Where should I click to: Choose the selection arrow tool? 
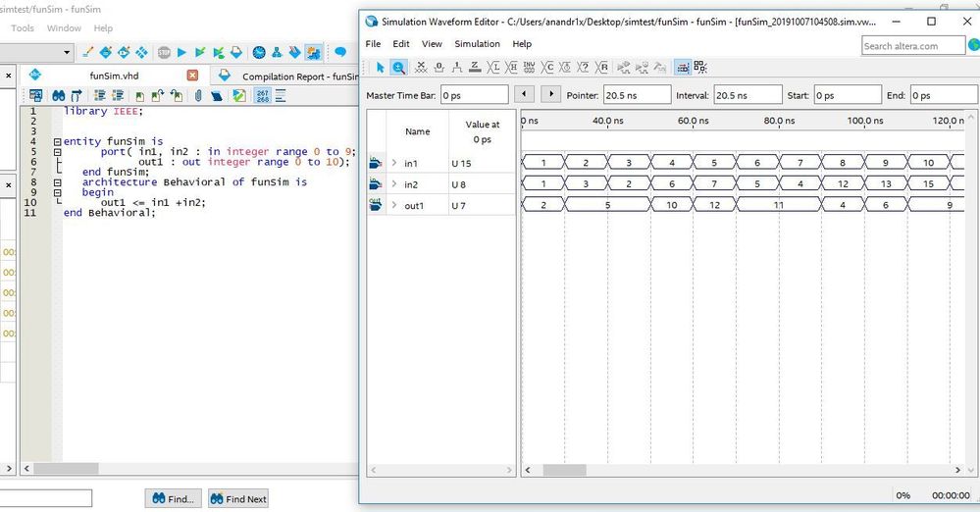[381, 67]
